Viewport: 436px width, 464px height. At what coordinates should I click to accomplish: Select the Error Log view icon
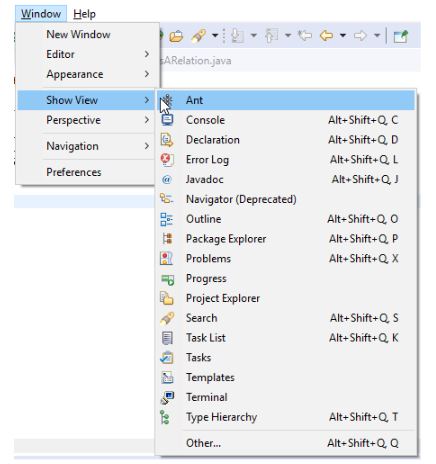167,159
